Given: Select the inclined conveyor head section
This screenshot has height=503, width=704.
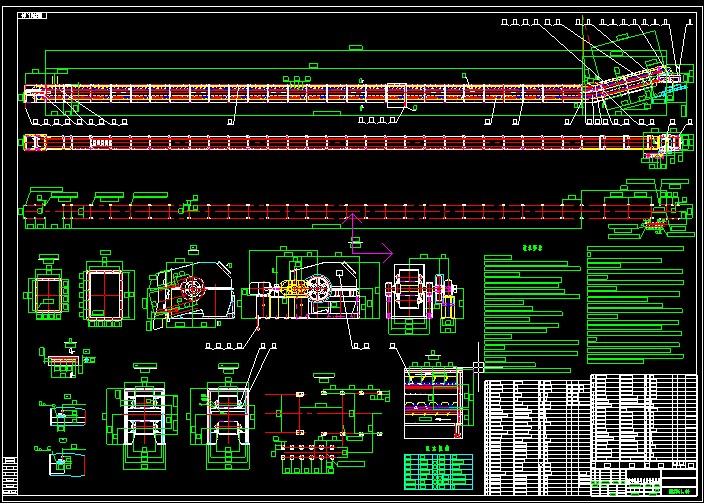Looking at the screenshot, I should point(630,83).
